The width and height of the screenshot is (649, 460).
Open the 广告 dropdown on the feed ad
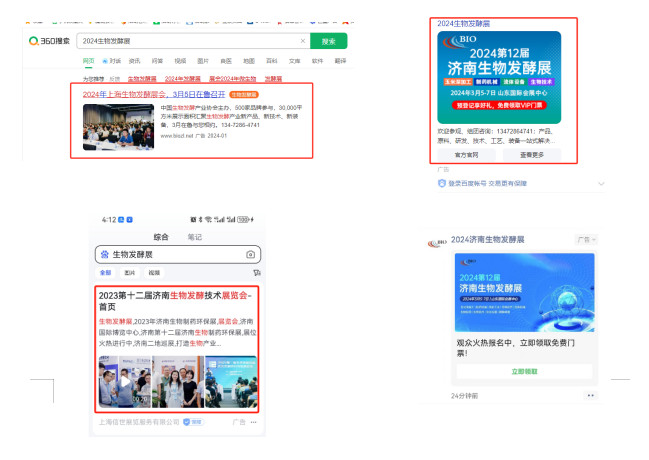coord(586,240)
